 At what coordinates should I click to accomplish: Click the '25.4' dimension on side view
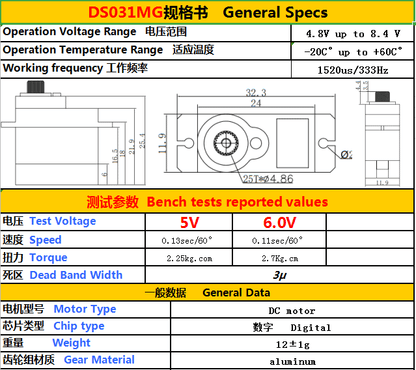point(142,140)
